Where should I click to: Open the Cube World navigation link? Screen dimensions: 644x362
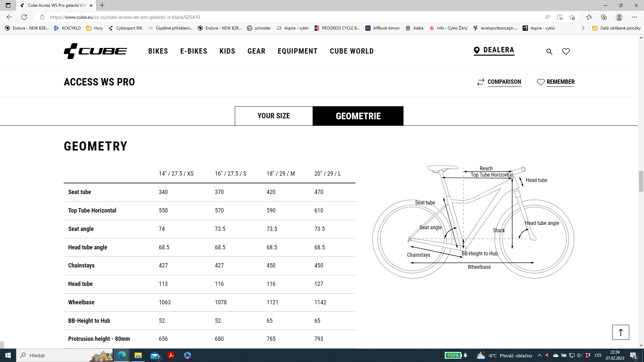coord(352,51)
